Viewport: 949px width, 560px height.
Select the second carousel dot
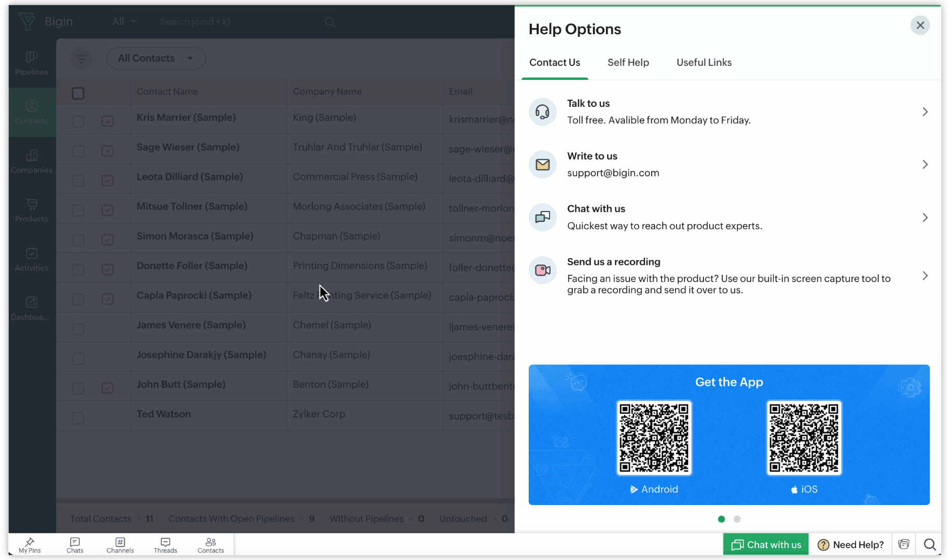(x=737, y=519)
